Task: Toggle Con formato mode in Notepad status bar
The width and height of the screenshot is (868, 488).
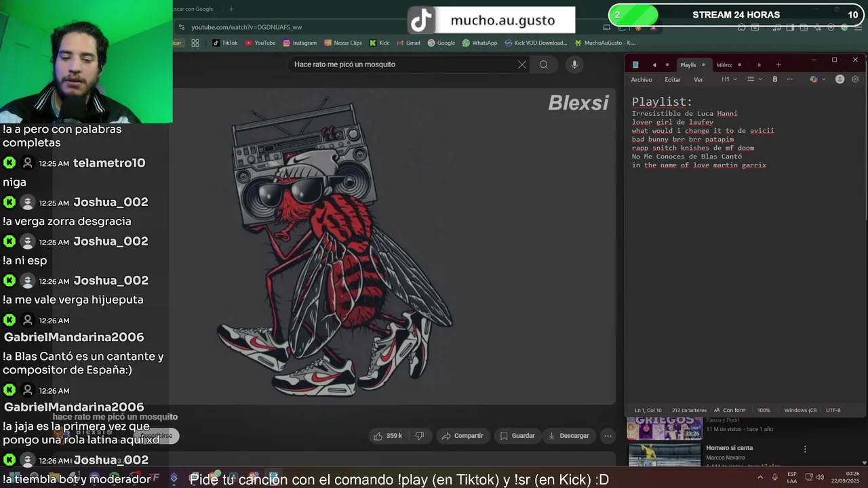Action: click(x=730, y=410)
